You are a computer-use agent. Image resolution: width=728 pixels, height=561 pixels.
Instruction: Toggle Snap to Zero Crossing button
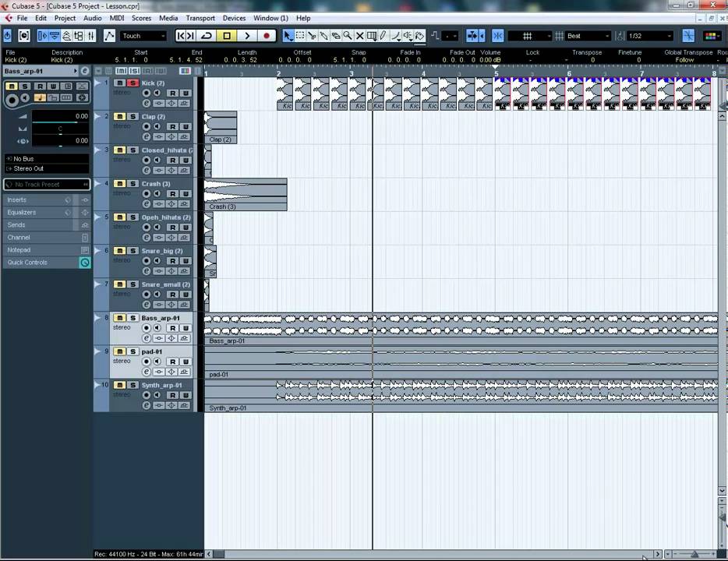coord(688,36)
